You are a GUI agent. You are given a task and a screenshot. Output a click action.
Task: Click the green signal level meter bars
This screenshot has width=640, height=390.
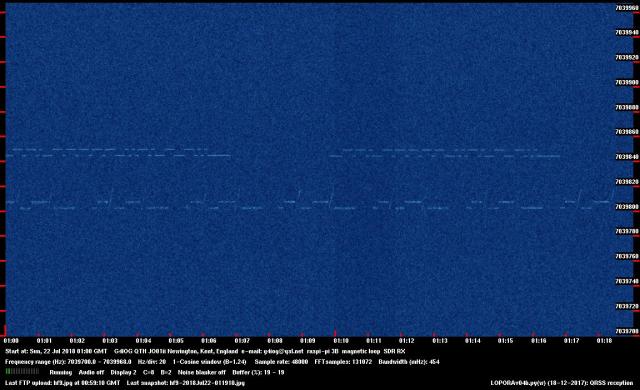tap(22, 372)
